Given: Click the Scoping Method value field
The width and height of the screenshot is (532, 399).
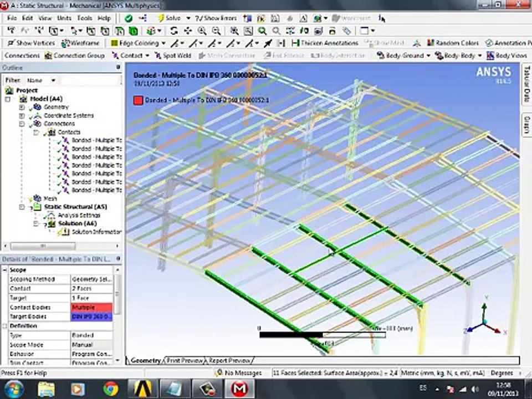Looking at the screenshot, I should point(91,279).
